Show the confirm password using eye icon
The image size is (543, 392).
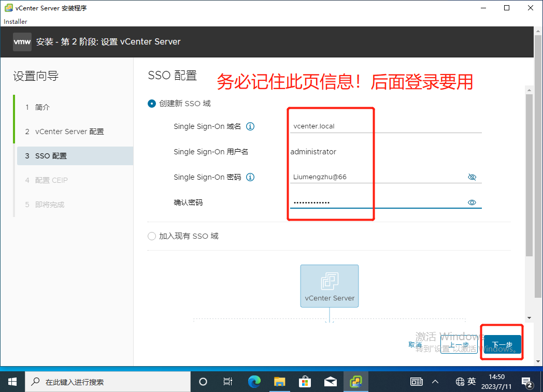pyautogui.click(x=472, y=202)
